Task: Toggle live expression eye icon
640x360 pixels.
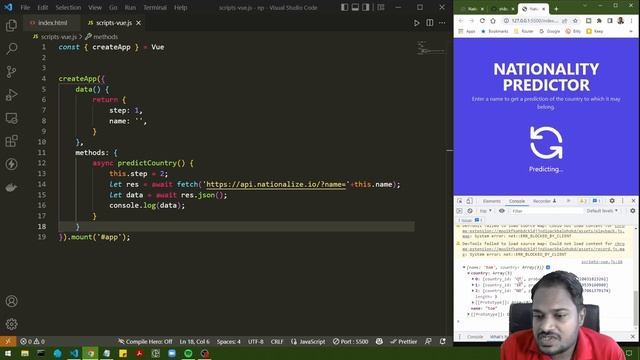Action: point(502,211)
